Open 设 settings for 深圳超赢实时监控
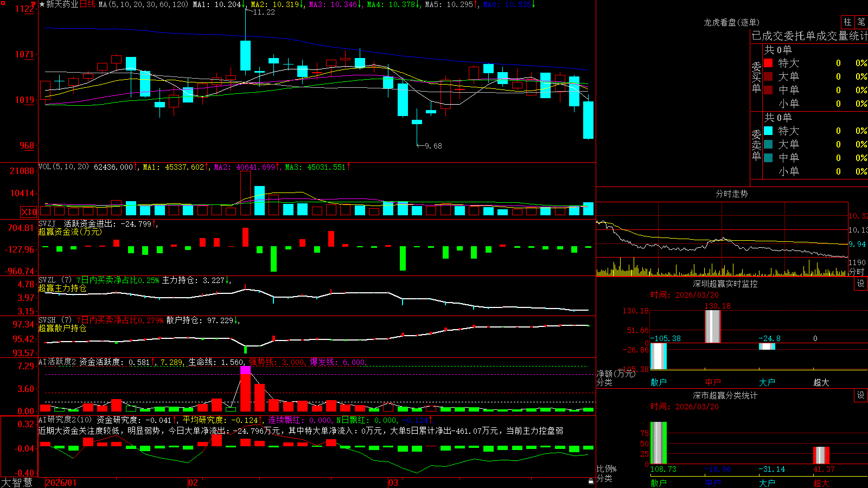Screen dimensions: 868x488 pyautogui.click(x=861, y=284)
